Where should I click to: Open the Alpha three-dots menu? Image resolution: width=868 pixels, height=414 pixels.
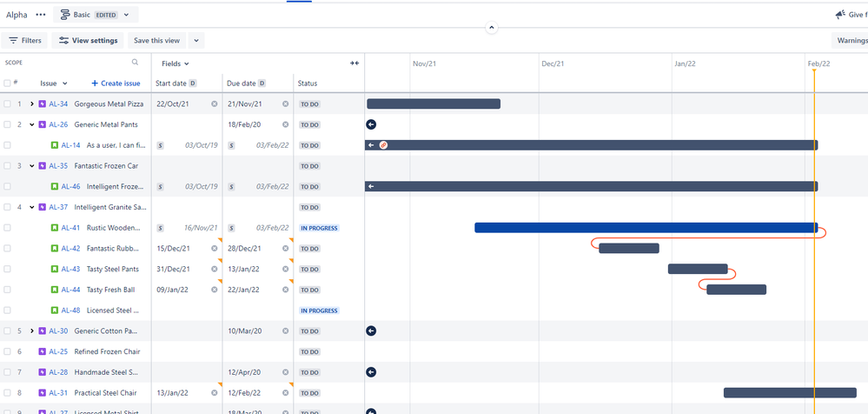[41, 15]
